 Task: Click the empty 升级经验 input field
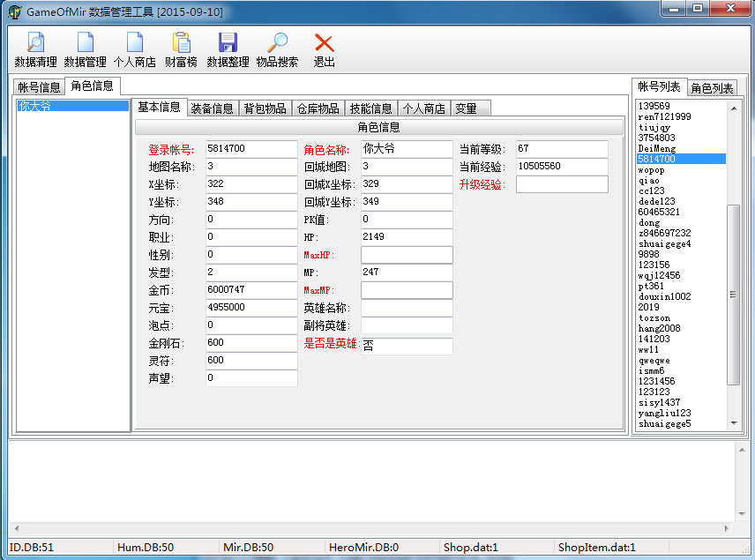562,184
